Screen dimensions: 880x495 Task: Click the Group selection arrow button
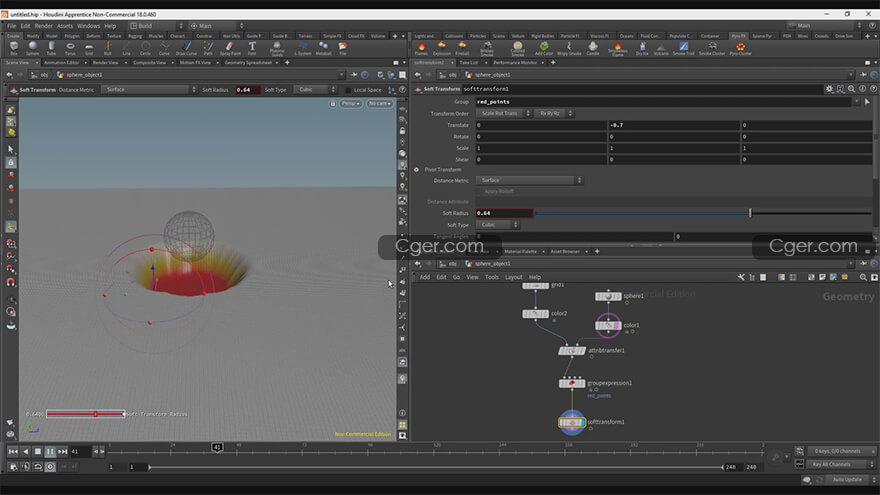pos(867,102)
